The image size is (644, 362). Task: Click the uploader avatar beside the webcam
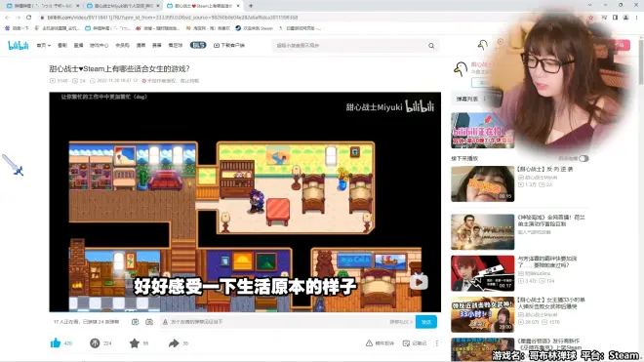pos(460,69)
